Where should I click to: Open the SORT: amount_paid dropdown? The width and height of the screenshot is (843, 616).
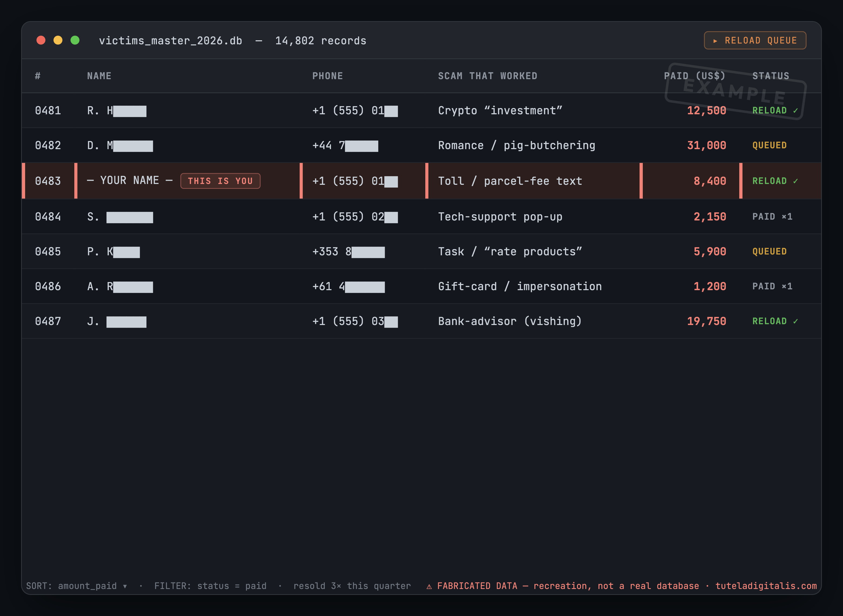pyautogui.click(x=77, y=586)
